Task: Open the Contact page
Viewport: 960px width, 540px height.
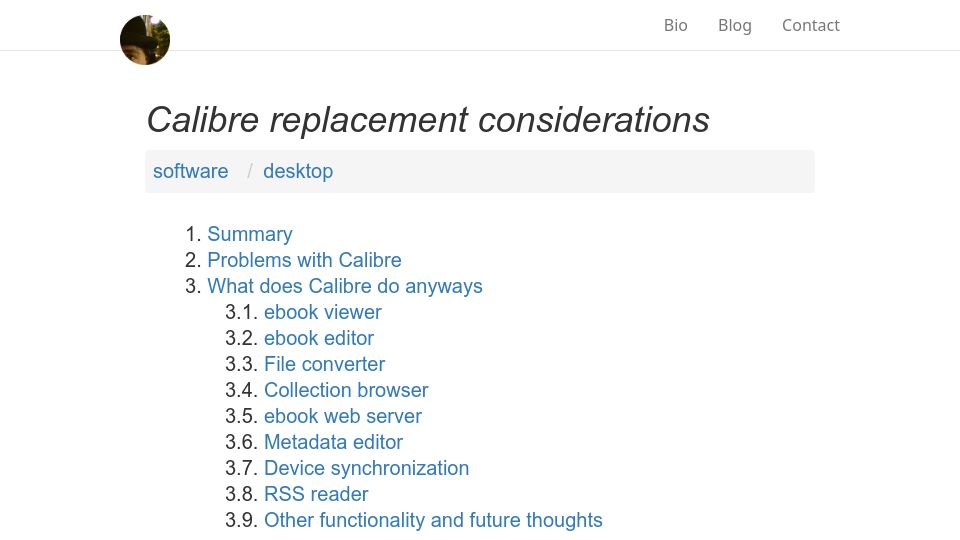Action: pos(811,25)
